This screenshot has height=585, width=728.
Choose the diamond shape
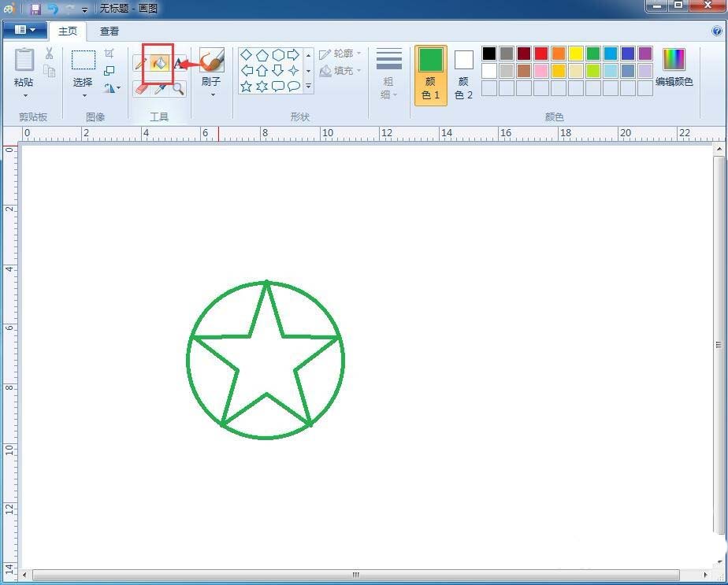pyautogui.click(x=246, y=55)
